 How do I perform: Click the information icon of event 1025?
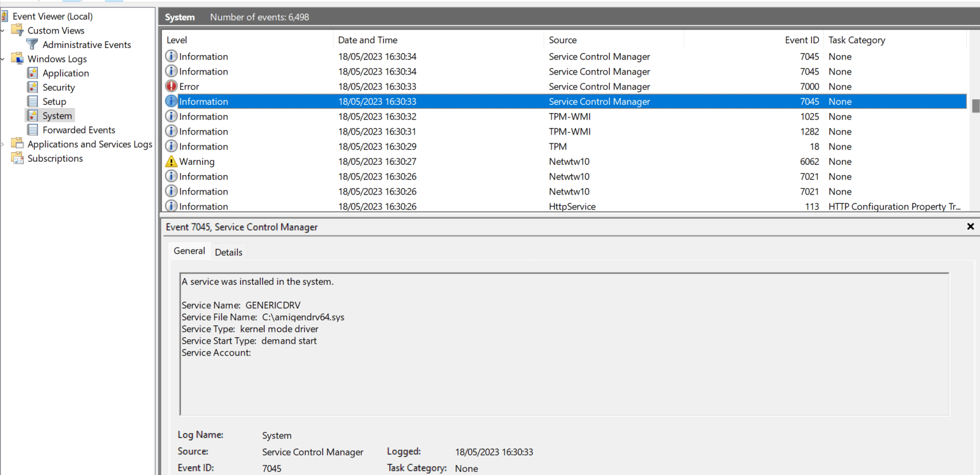click(171, 116)
